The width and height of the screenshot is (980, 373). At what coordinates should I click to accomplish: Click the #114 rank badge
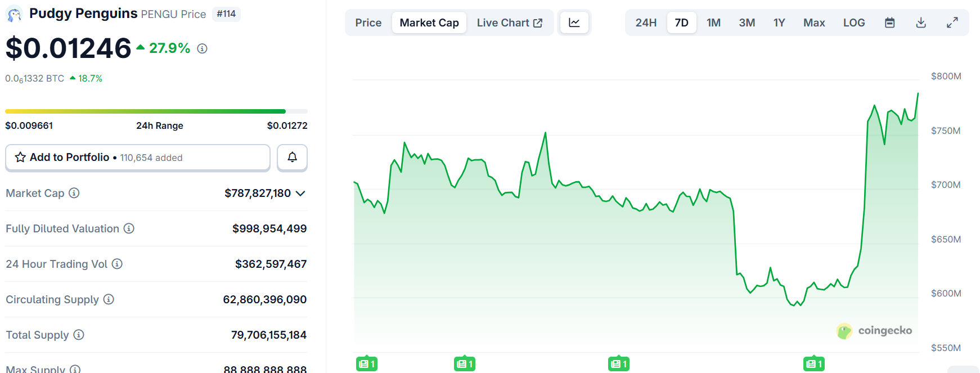pyautogui.click(x=226, y=14)
